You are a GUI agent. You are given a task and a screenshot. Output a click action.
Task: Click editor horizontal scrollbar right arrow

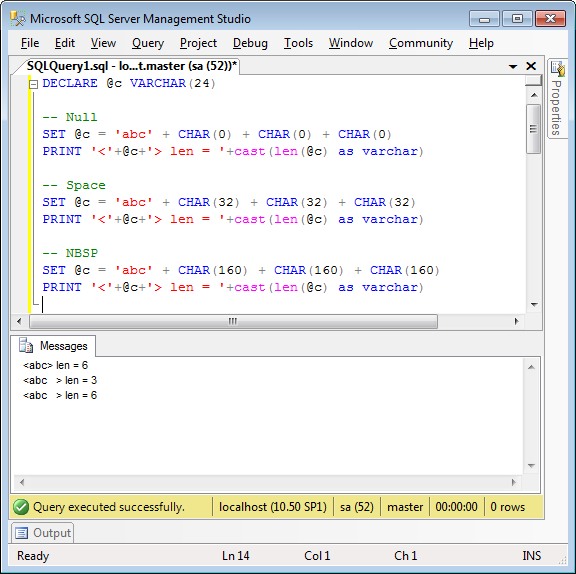pos(516,321)
